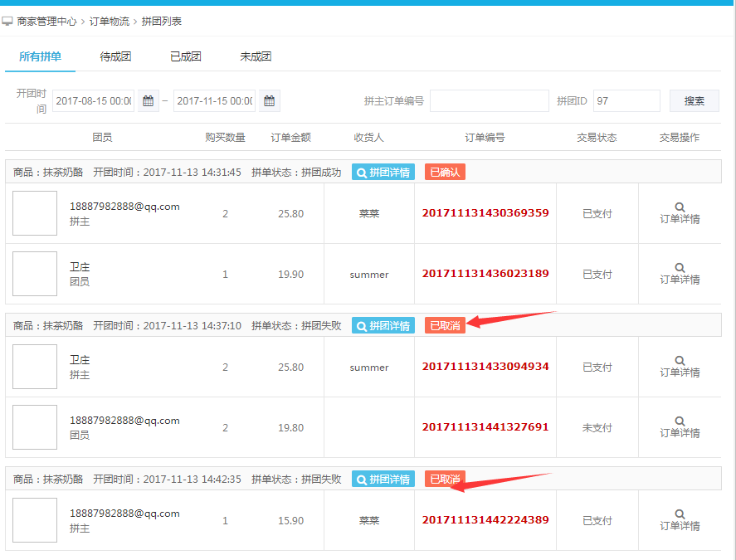Viewport: 736px width, 560px height.
Task: Click the monitor icon beside 商家管理中心
Action: (x=7, y=21)
